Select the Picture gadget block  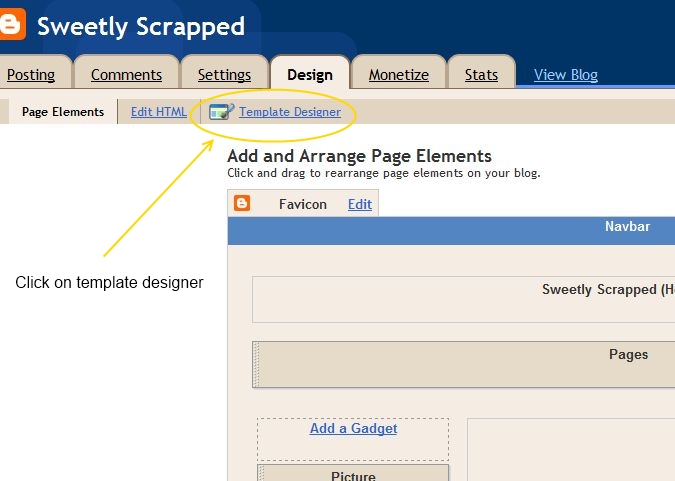pyautogui.click(x=353, y=472)
